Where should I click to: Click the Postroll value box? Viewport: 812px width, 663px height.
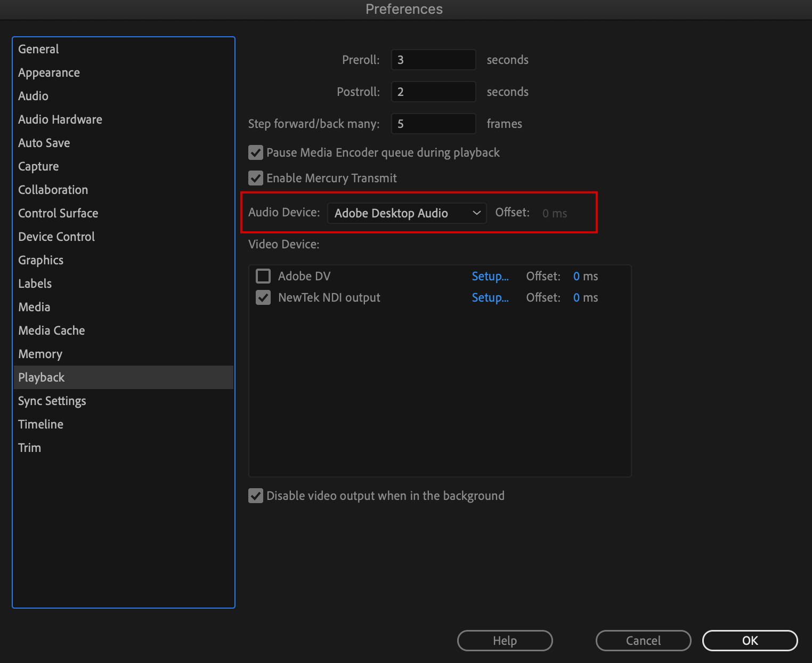[x=433, y=91]
